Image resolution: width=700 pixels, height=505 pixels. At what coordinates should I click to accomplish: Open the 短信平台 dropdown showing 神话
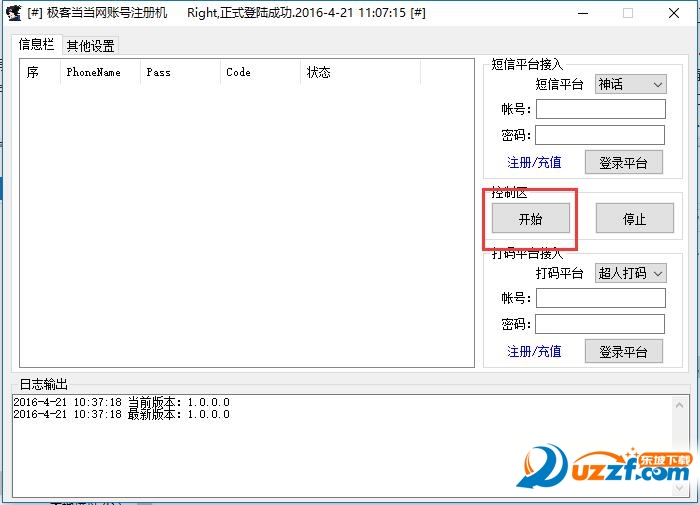click(630, 84)
